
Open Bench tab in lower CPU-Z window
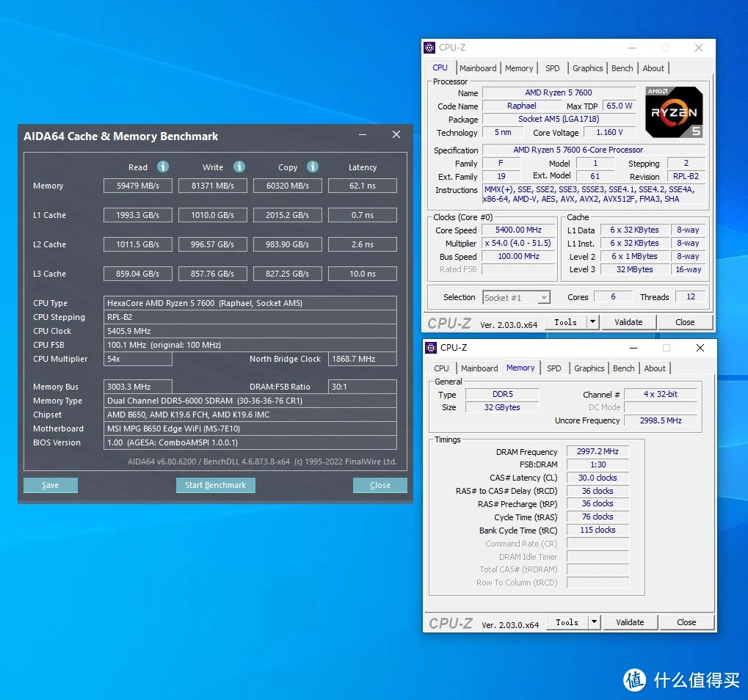click(x=623, y=368)
